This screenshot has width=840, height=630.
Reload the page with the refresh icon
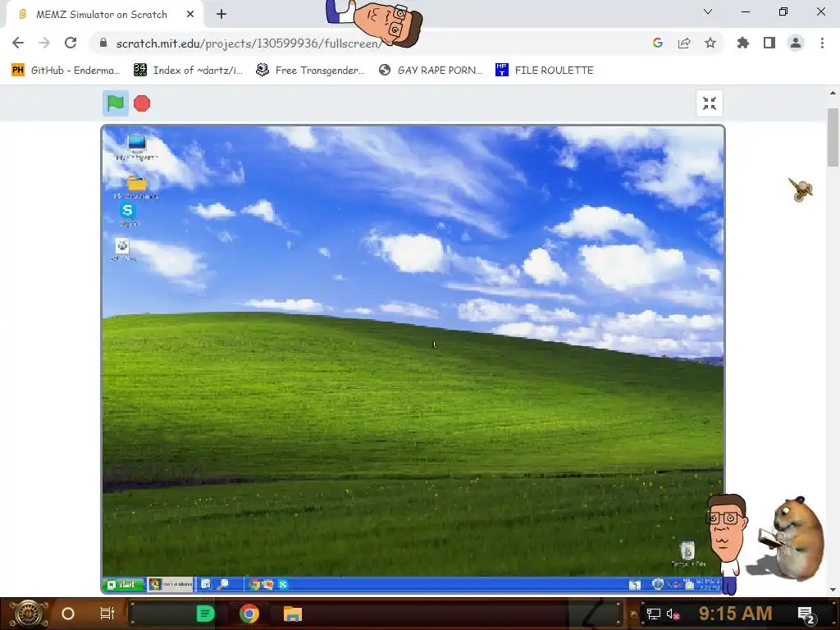tap(71, 43)
